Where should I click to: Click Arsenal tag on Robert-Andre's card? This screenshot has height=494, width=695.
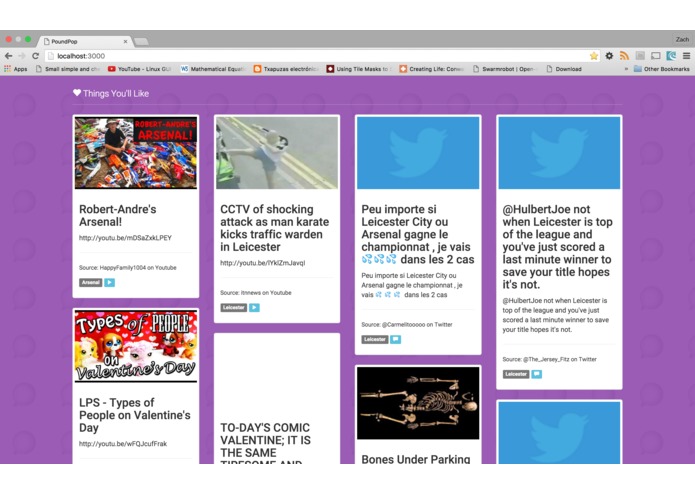point(90,283)
